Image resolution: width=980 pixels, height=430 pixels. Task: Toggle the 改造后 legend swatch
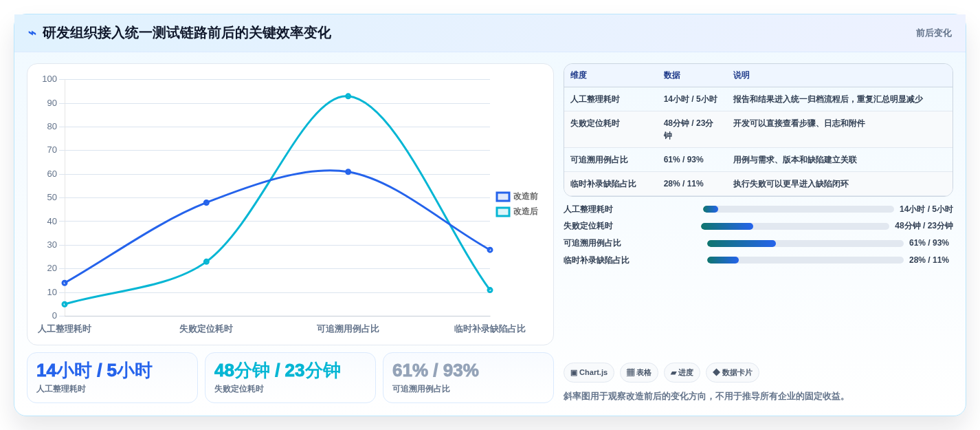pos(503,212)
